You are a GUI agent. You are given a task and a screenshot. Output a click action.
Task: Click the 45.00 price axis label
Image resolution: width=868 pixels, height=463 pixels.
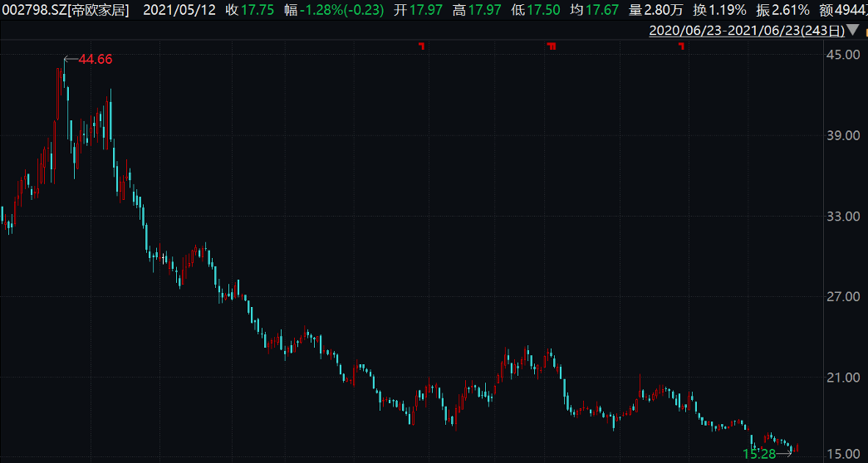point(846,55)
